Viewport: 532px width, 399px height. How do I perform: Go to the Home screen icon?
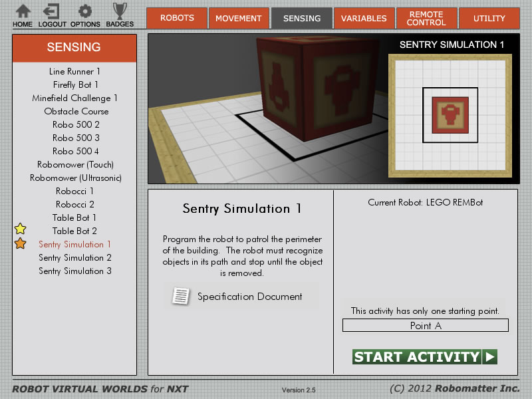[23, 11]
